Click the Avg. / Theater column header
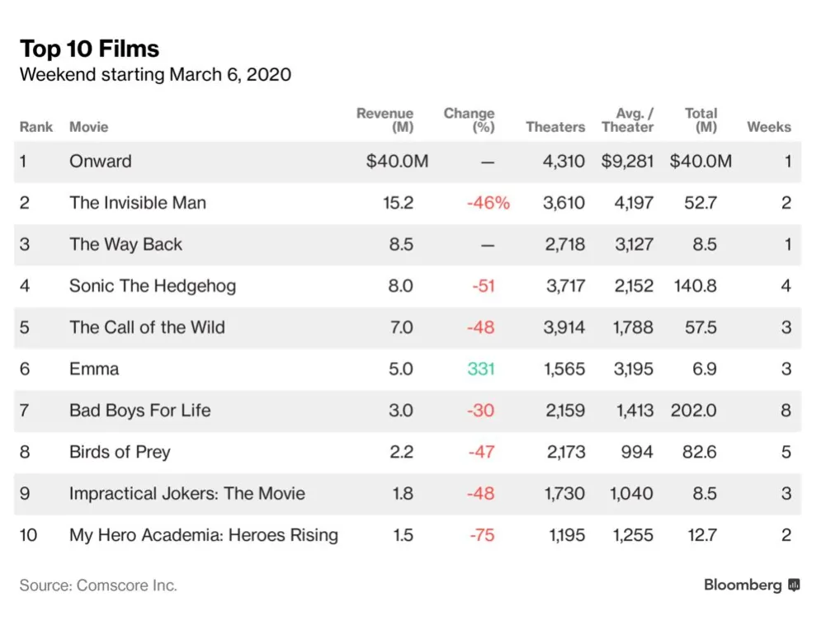Viewport: 840px width, 630px height. (628, 120)
